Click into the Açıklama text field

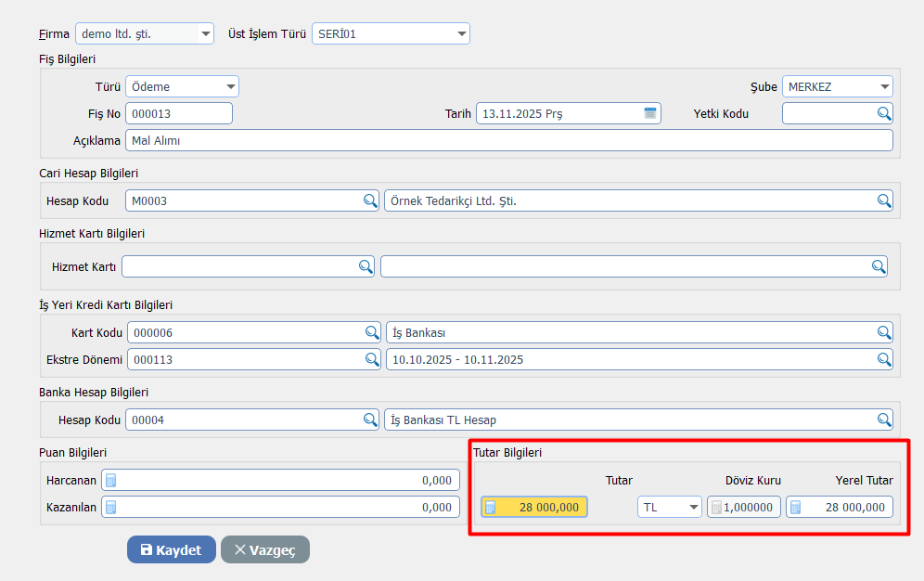(x=508, y=140)
